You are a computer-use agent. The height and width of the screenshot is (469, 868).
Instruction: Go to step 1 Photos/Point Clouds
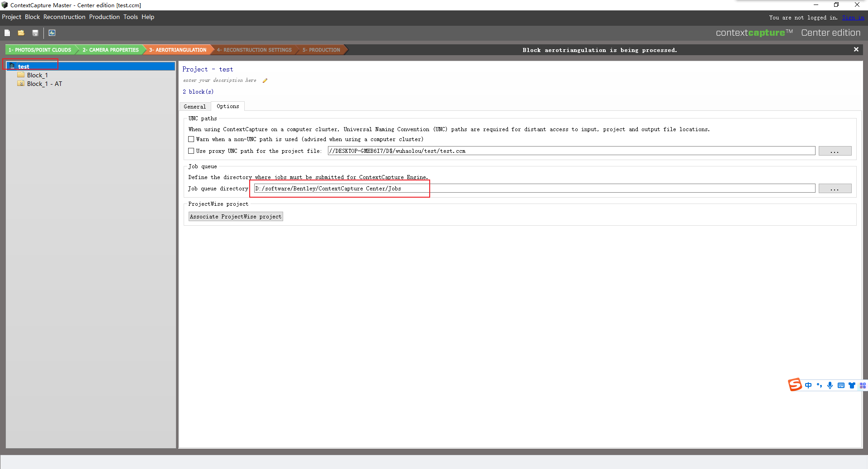click(40, 50)
